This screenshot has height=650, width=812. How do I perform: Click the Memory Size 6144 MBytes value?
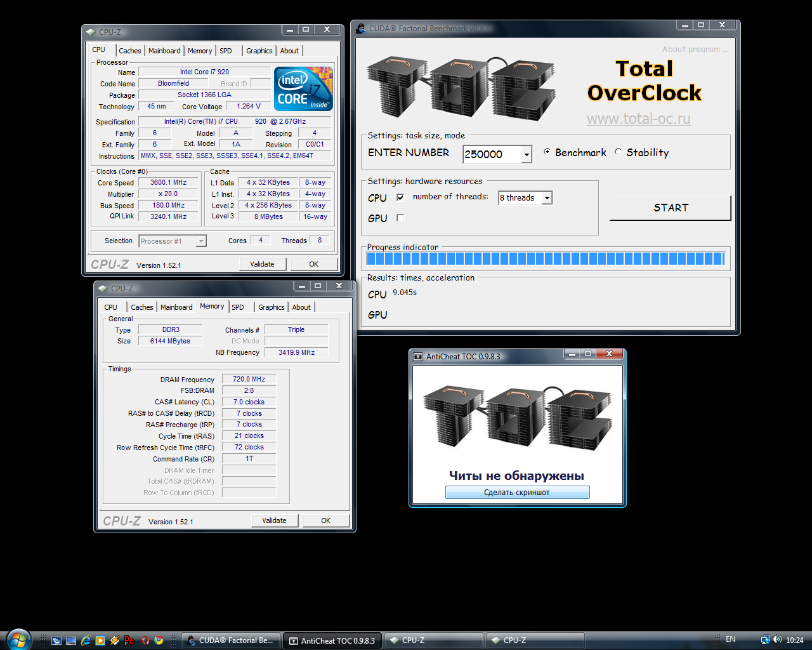[170, 341]
